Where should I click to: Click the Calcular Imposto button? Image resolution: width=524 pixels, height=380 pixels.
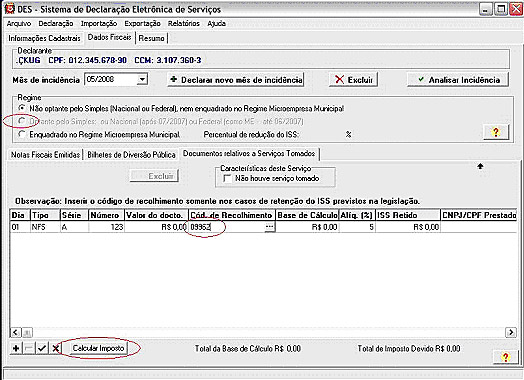pos(99,348)
